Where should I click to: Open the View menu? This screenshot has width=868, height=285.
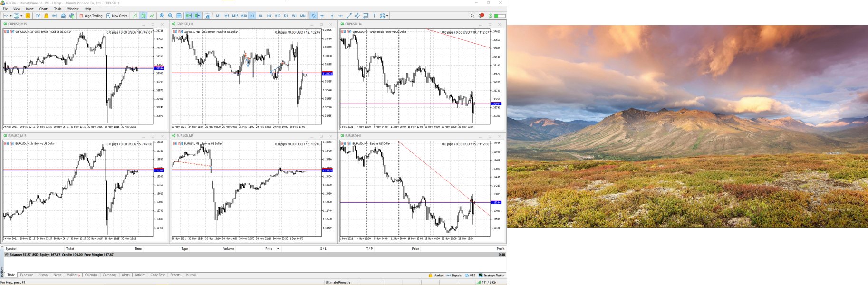(x=17, y=9)
